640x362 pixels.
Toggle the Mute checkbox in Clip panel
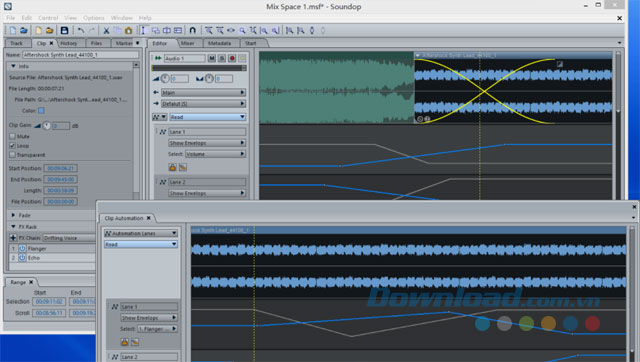point(12,136)
